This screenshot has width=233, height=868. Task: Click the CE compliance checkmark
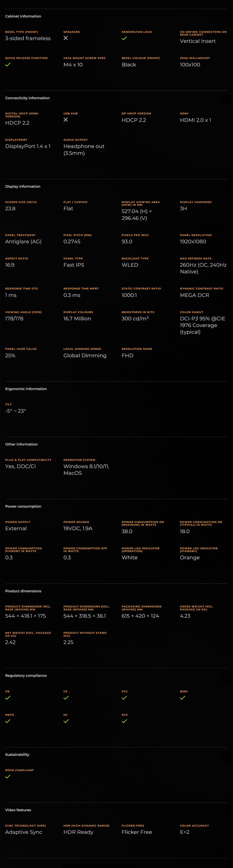66,698
